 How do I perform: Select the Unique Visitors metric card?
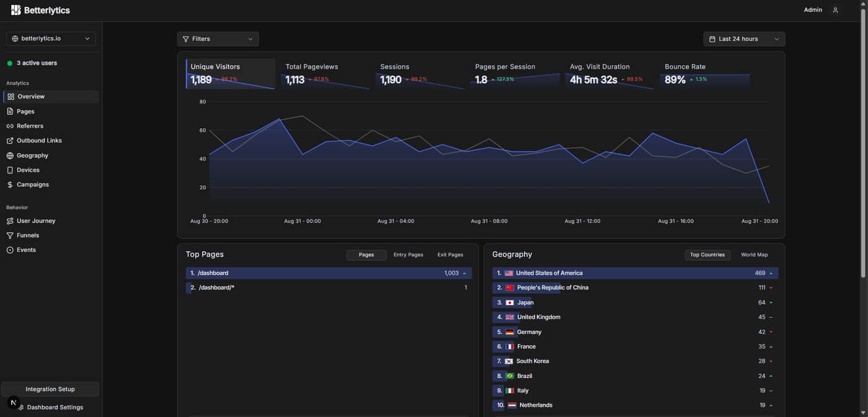[x=231, y=74]
